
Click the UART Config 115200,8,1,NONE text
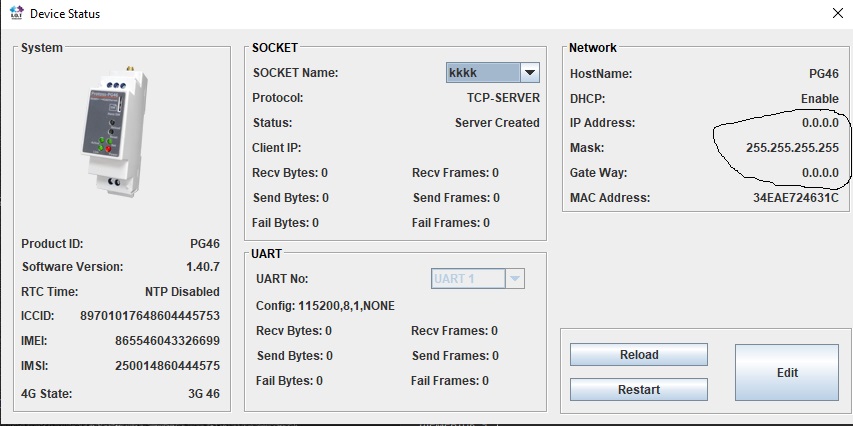[x=324, y=305]
